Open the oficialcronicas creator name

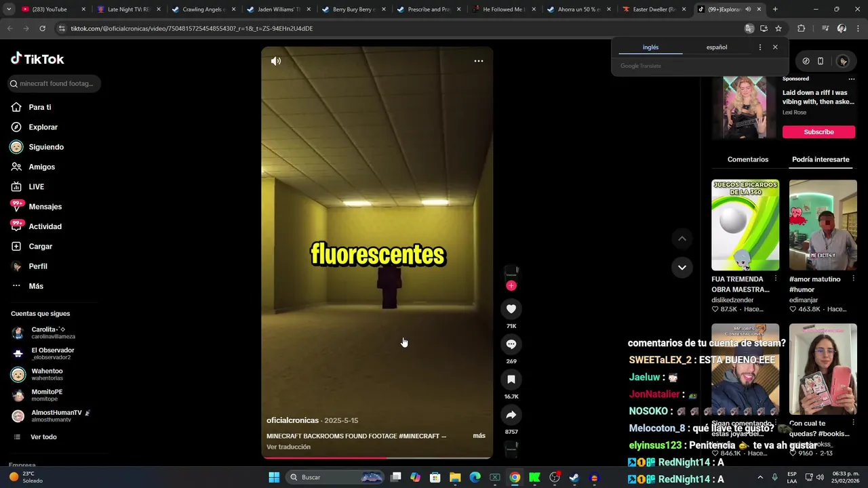pyautogui.click(x=292, y=420)
